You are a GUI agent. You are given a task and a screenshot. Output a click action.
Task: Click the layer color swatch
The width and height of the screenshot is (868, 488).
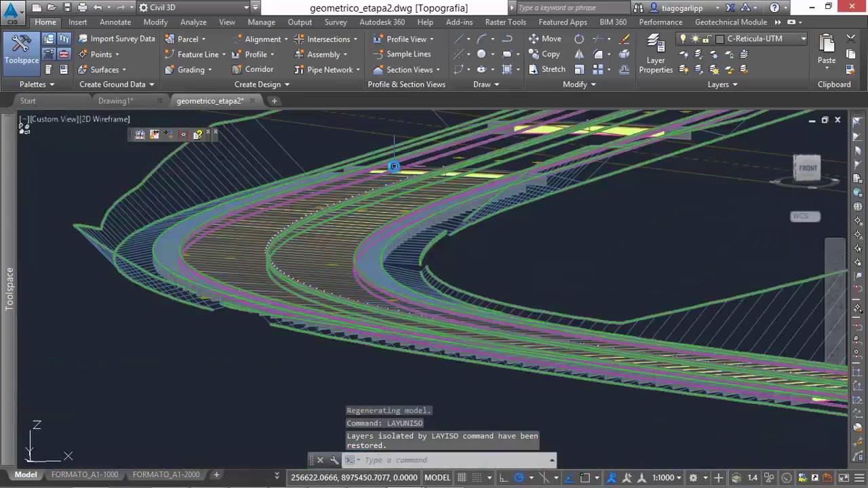[x=720, y=39]
